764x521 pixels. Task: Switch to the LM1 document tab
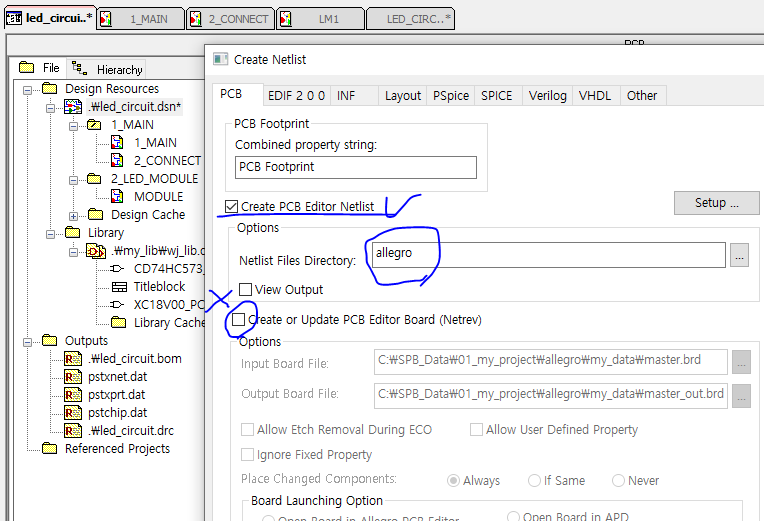[321, 19]
